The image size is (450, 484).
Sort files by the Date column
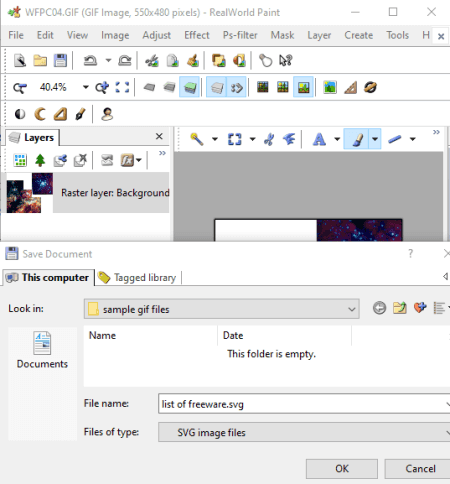point(284,335)
